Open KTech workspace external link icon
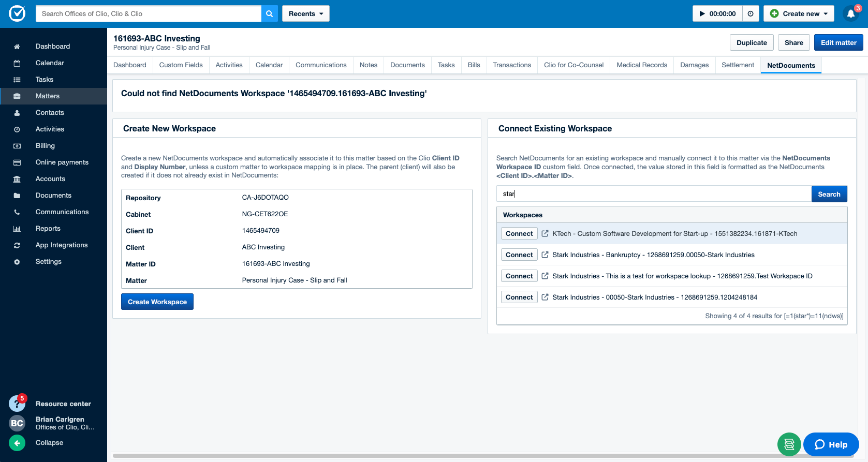The image size is (868, 462). point(545,233)
